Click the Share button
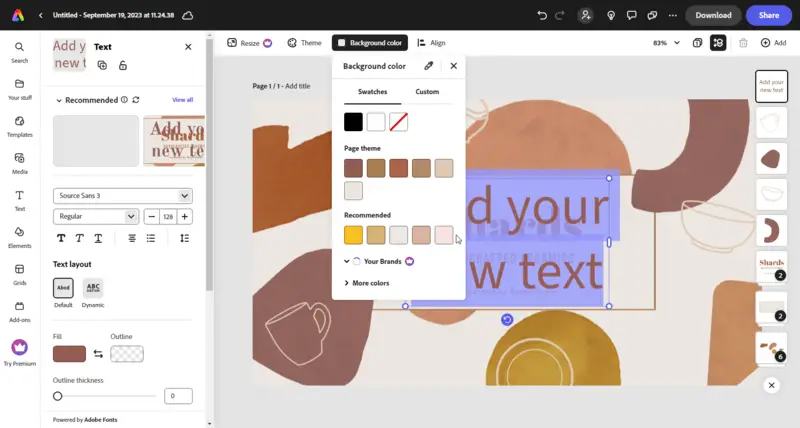The width and height of the screenshot is (800, 428). pyautogui.click(x=768, y=15)
